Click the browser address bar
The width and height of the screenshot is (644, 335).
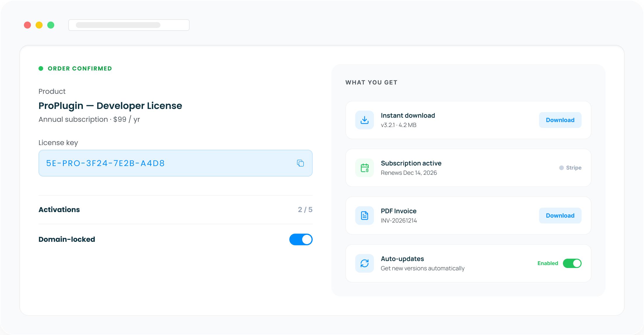pyautogui.click(x=129, y=25)
